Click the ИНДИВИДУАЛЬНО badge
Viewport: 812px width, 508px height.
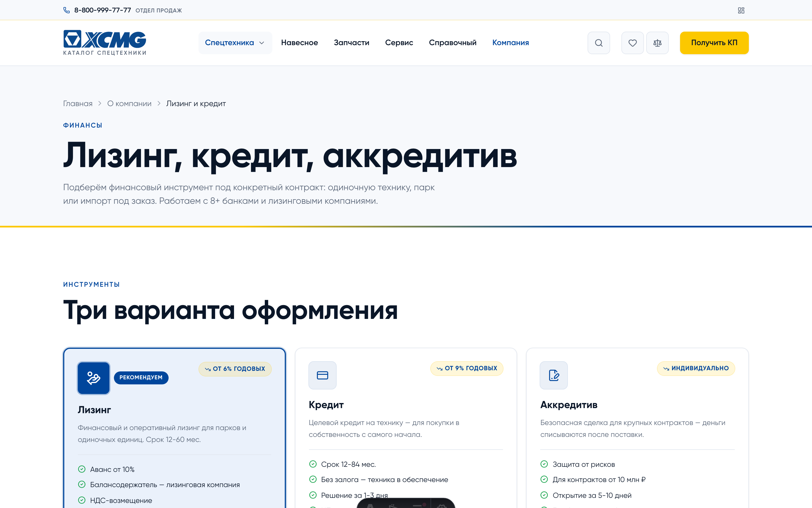pos(696,368)
